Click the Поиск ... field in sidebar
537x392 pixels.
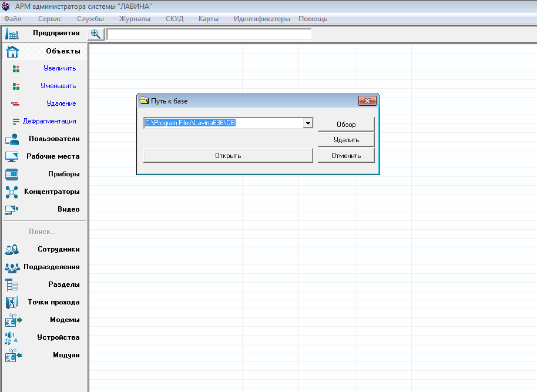43,232
